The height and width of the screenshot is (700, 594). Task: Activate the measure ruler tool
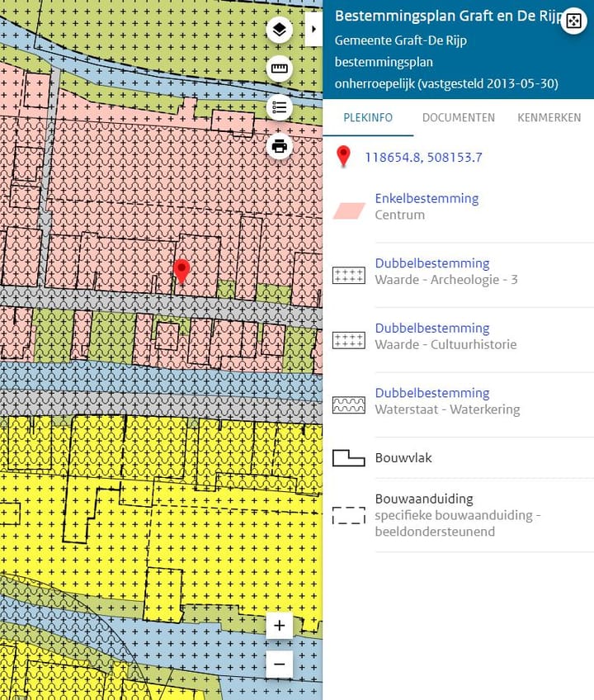coord(280,69)
